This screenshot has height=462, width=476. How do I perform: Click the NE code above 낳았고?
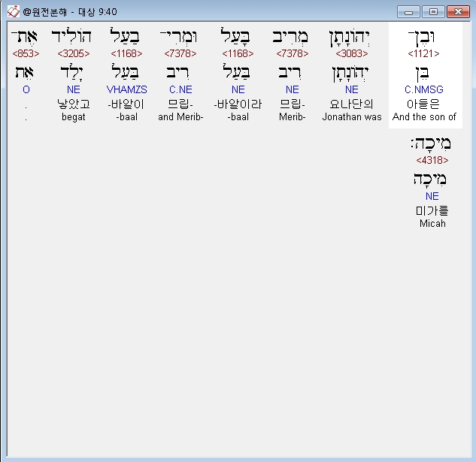pyautogui.click(x=74, y=89)
